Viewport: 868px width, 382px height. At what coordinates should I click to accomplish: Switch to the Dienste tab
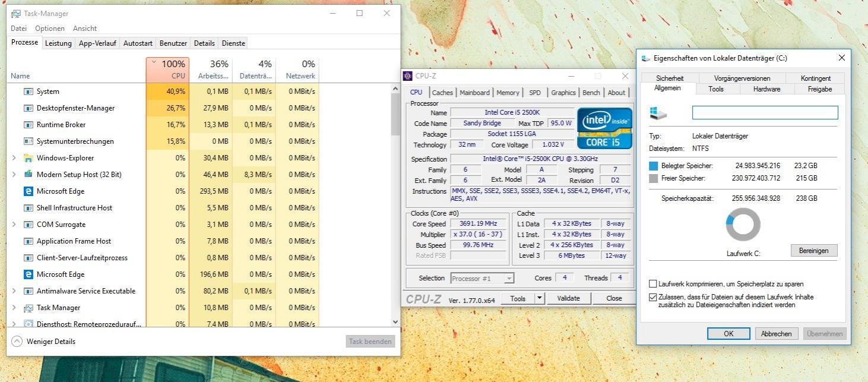[233, 43]
